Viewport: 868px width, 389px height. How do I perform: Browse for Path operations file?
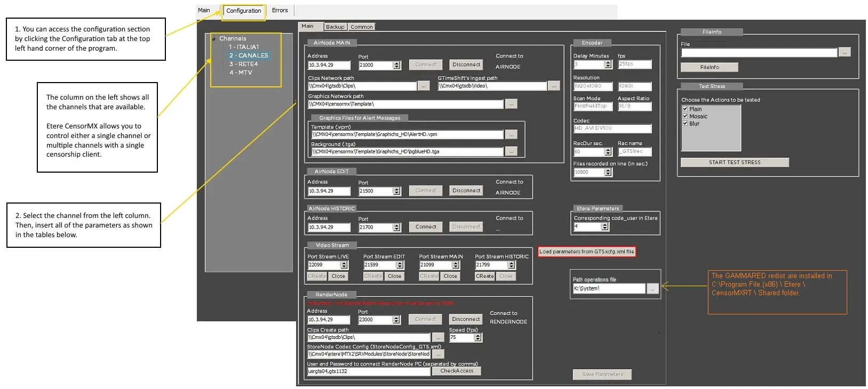click(x=652, y=289)
